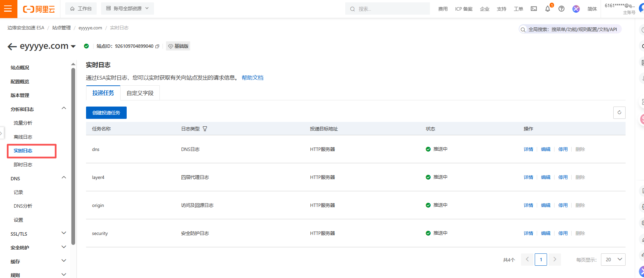The image size is (644, 278).
Task: Refresh the delivery task list
Action: click(x=619, y=112)
